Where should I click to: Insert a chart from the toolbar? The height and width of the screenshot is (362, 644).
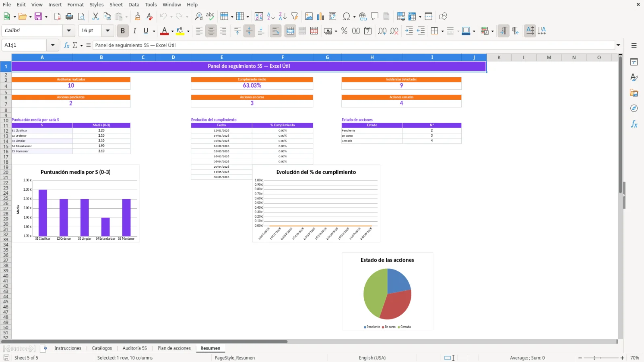click(321, 16)
